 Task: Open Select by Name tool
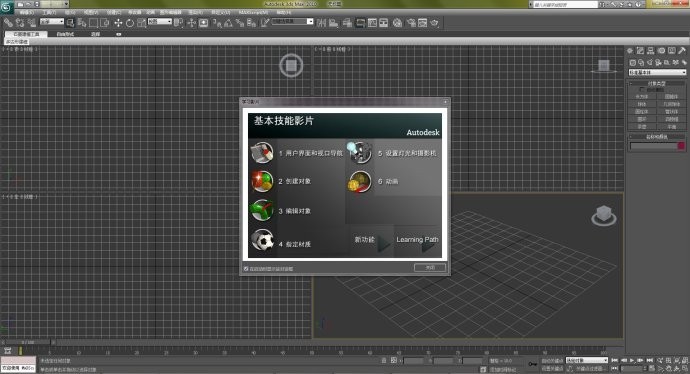click(82, 23)
